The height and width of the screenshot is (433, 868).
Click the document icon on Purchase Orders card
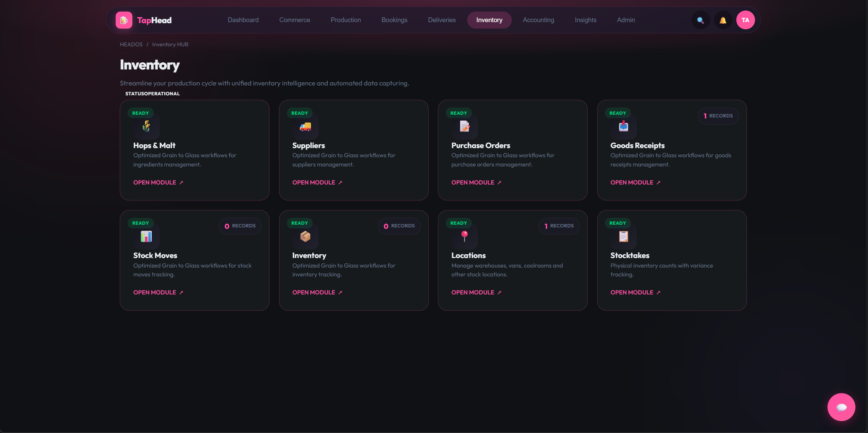tap(464, 127)
